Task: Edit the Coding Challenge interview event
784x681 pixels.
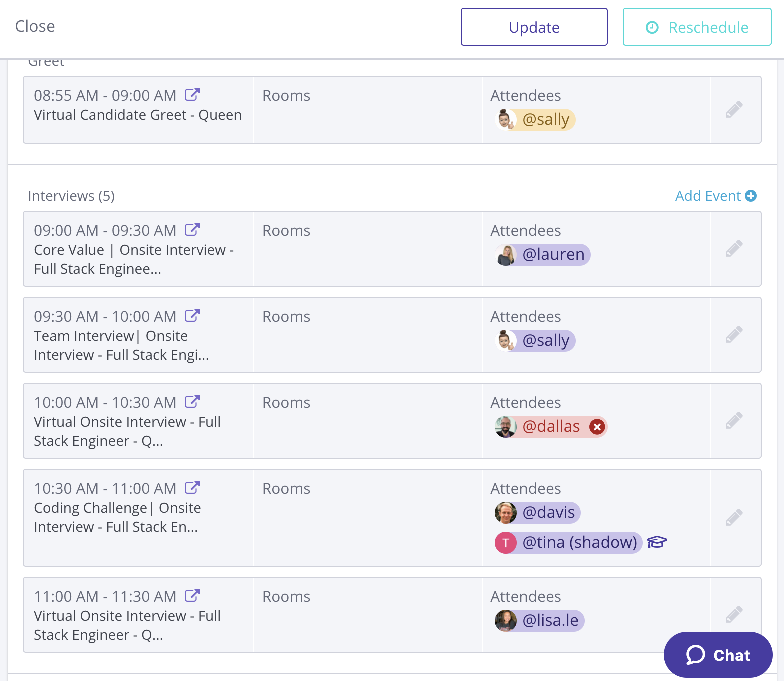Action: tap(734, 518)
